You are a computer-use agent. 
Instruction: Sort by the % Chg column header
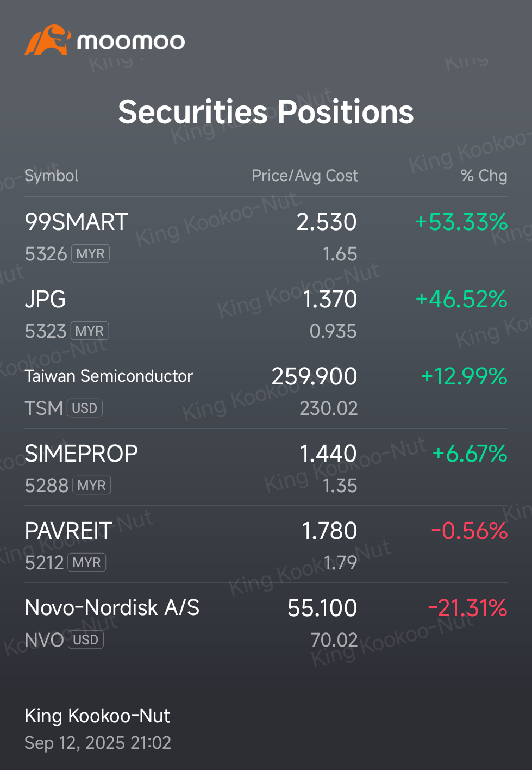[x=484, y=176]
